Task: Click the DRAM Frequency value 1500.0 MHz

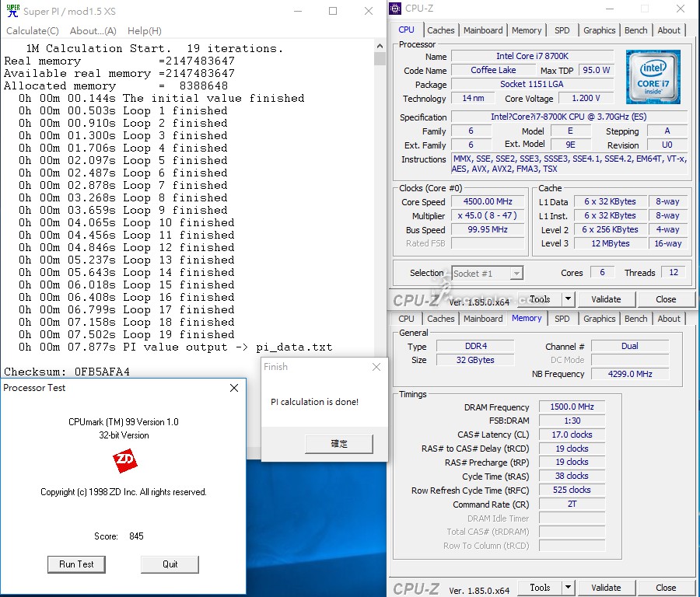Action: [x=572, y=407]
